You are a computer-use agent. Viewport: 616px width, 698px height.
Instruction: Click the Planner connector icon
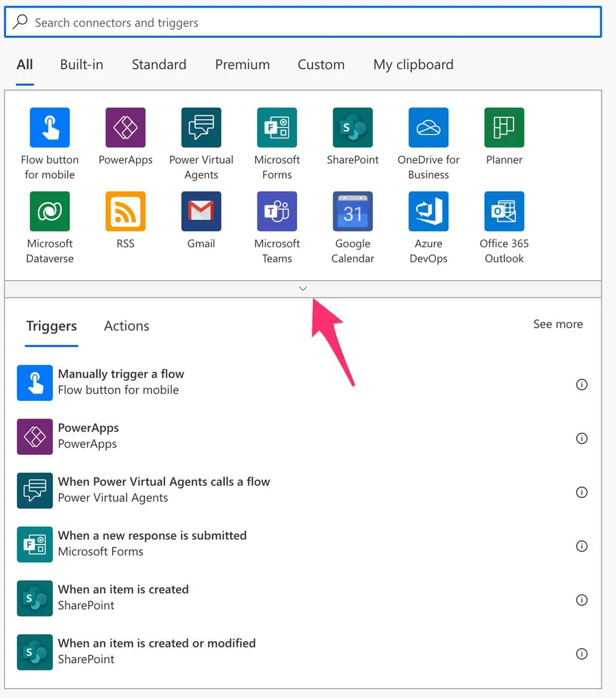click(x=504, y=128)
